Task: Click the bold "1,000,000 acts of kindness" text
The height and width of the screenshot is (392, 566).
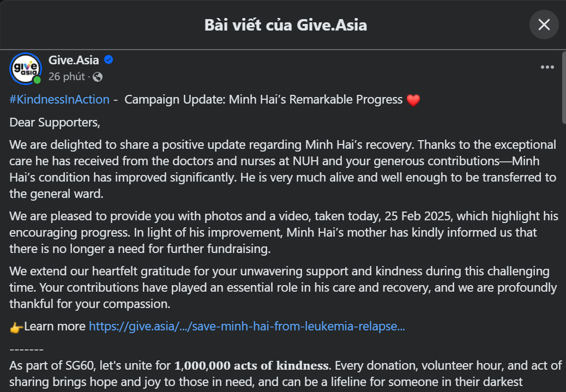Action: tap(252, 365)
